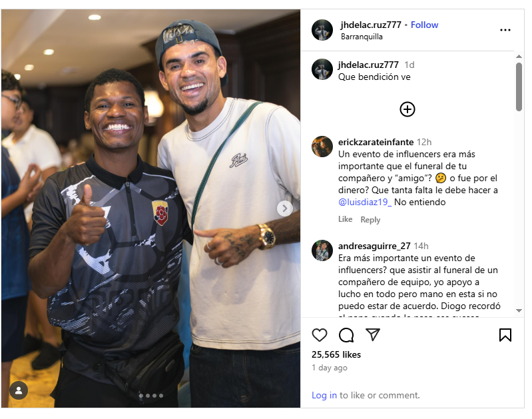
Task: View 25,565 likes list
Action: tap(336, 354)
